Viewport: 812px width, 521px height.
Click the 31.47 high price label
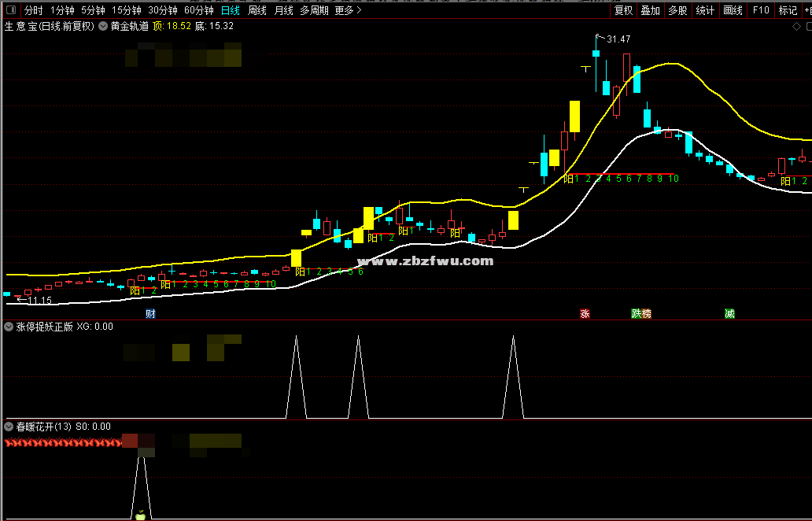[x=619, y=39]
